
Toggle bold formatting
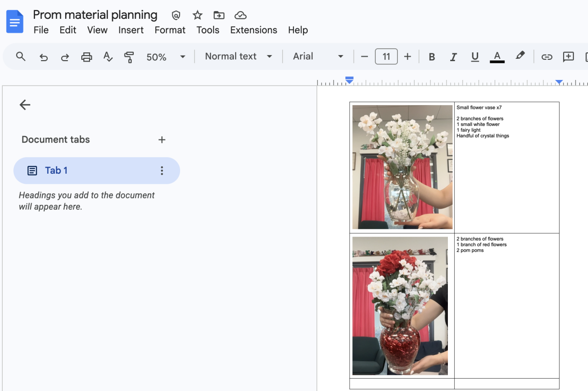[x=432, y=57]
